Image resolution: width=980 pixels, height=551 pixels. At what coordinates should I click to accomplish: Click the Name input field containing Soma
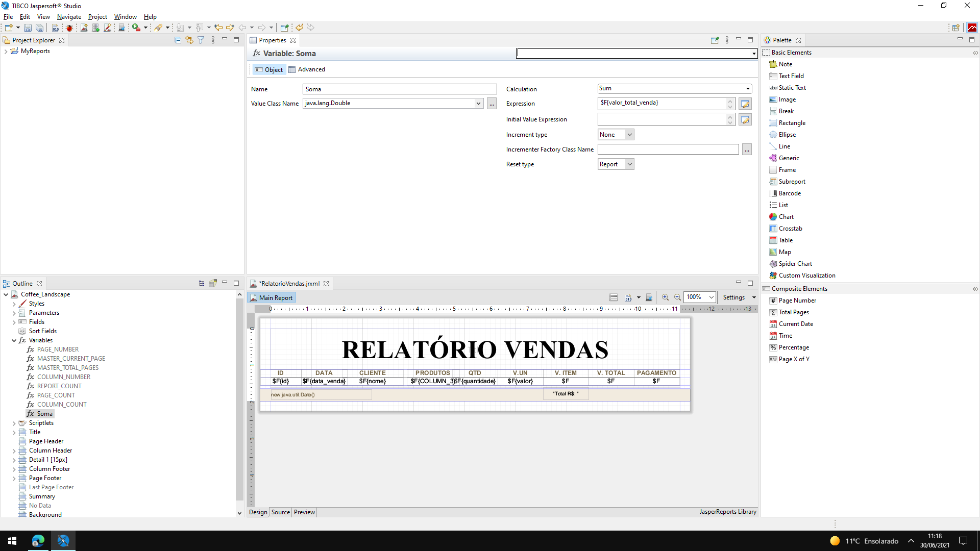pos(399,89)
